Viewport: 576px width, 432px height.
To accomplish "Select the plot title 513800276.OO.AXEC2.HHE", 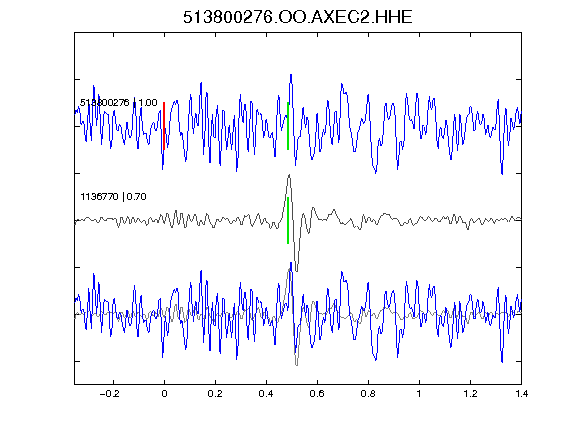I will [298, 17].
